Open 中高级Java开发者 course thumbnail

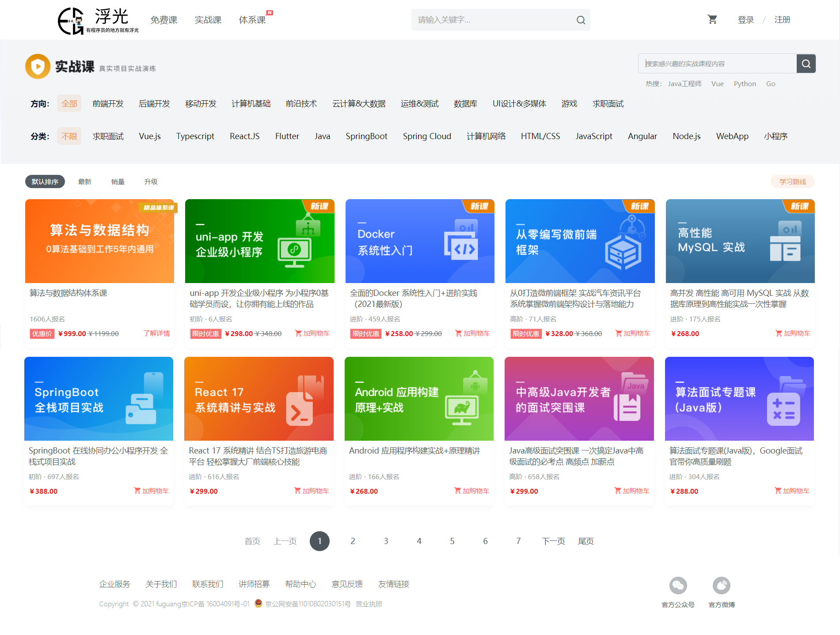click(579, 399)
